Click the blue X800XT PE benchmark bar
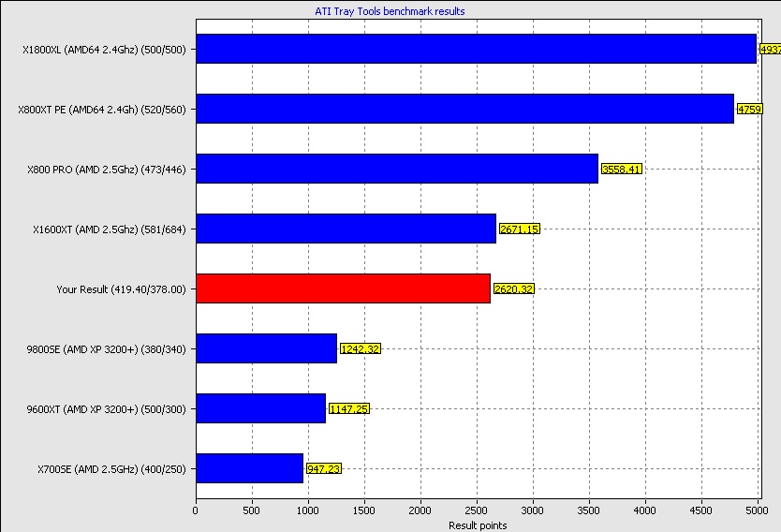 pos(464,109)
